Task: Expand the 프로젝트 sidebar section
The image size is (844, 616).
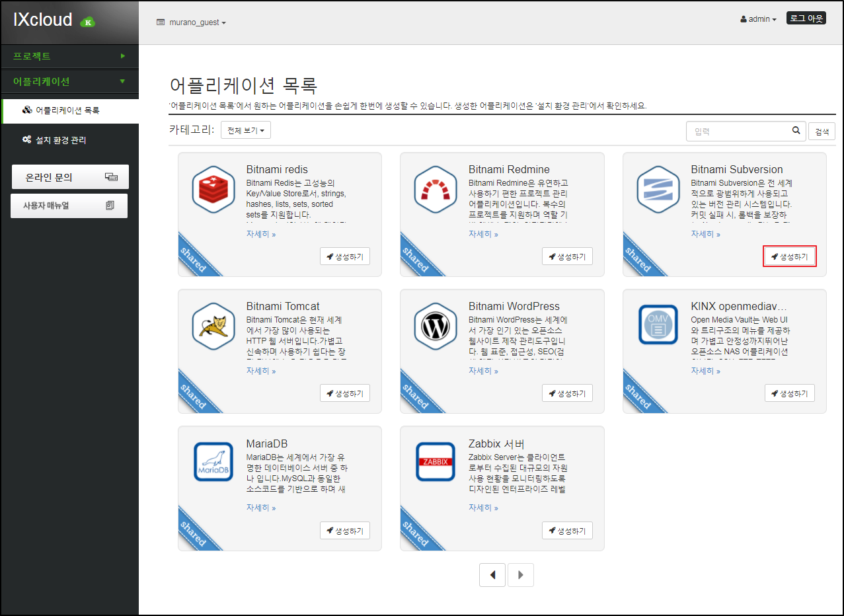Action: click(x=69, y=56)
